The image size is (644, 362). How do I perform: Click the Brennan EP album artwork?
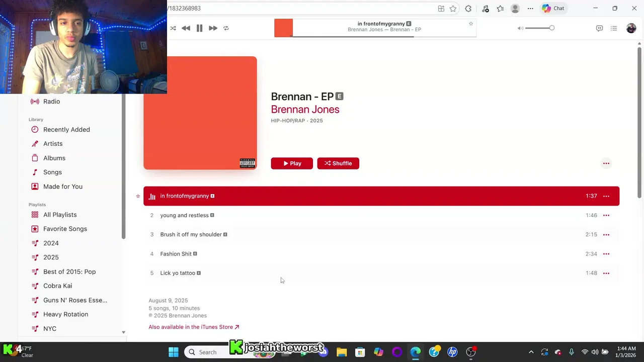pyautogui.click(x=200, y=113)
